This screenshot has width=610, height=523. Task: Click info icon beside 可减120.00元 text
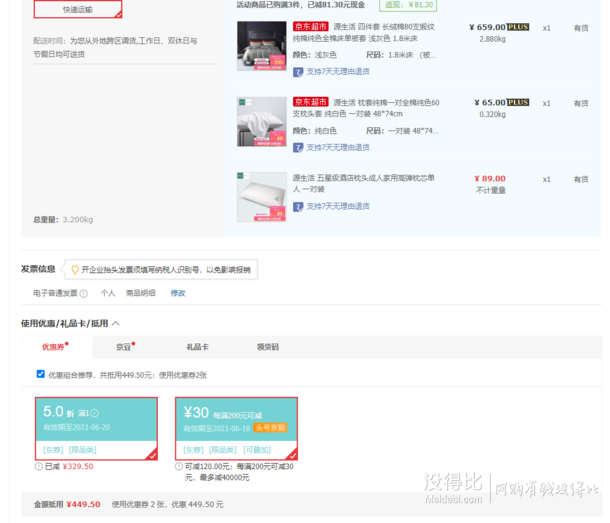pos(180,466)
